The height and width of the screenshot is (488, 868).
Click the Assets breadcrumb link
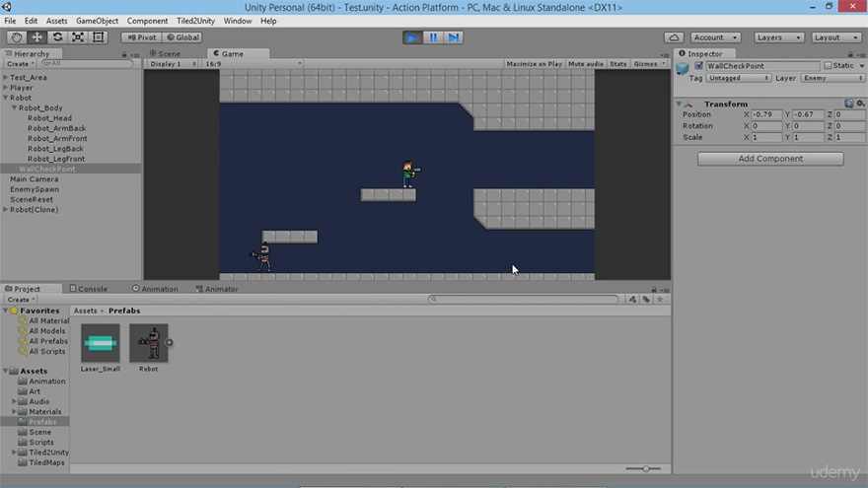click(85, 311)
